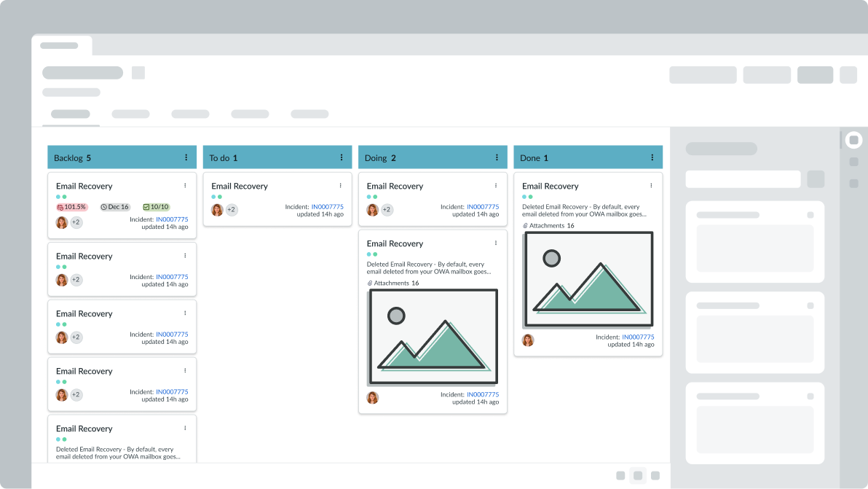The height and width of the screenshot is (489, 868).
Task: Click the search field in the right panel
Action: 743,179
